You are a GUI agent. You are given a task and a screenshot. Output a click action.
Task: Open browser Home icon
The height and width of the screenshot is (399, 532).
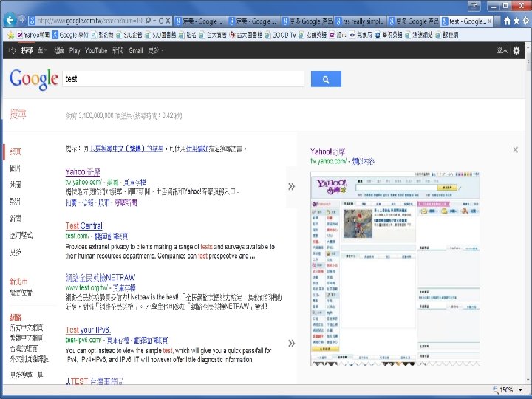click(x=507, y=21)
